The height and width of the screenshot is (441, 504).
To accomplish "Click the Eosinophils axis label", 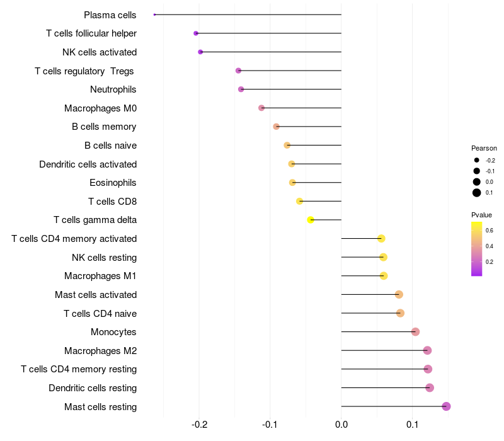I will coord(113,183).
